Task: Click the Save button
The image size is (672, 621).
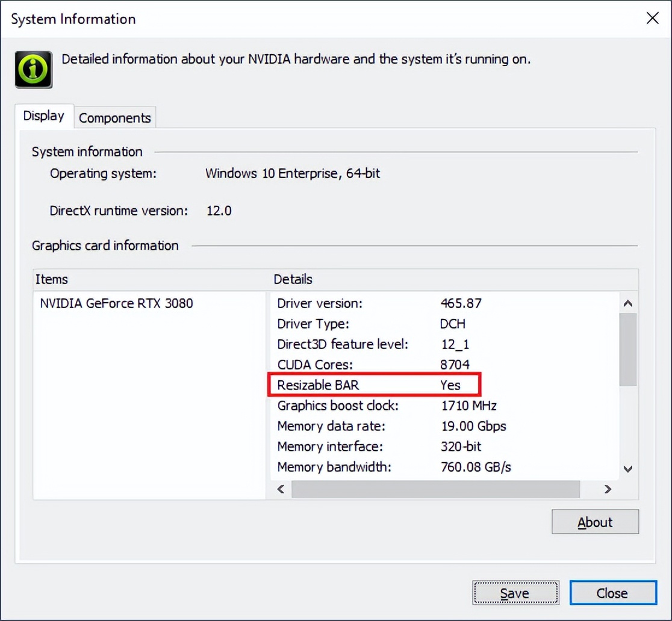Action: tap(515, 593)
